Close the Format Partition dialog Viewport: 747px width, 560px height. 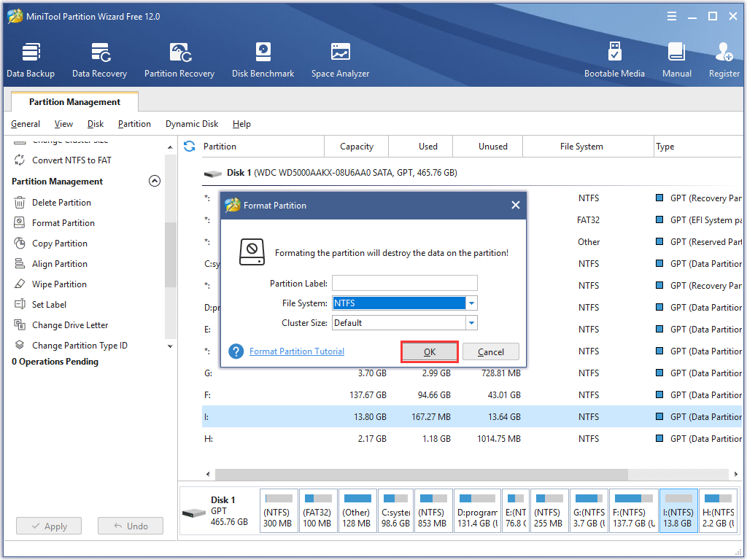[x=516, y=205]
